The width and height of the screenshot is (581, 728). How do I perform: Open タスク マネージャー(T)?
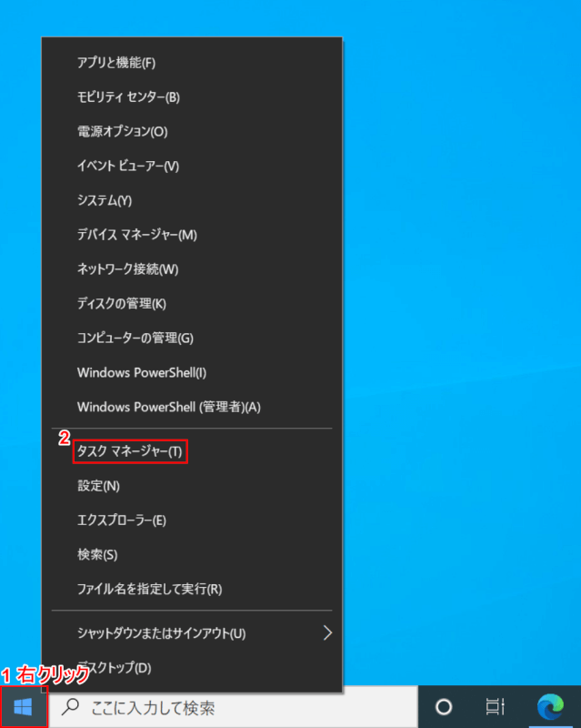click(192, 451)
